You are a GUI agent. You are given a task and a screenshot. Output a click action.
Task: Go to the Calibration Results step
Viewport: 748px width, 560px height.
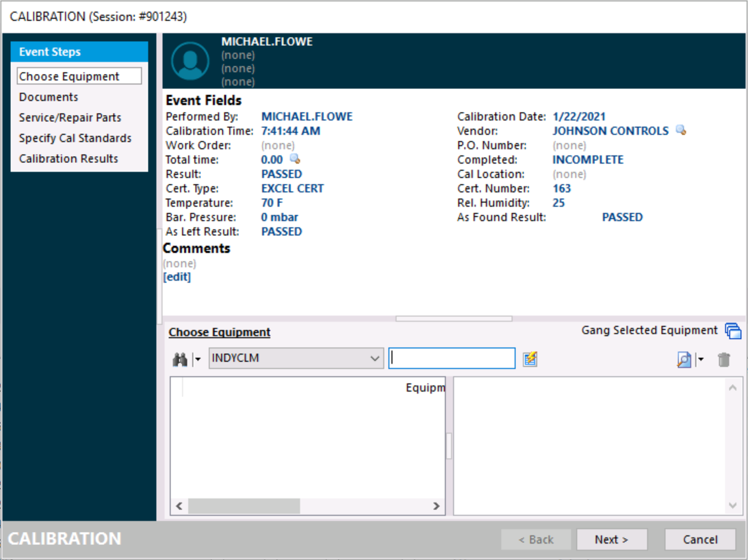[68, 159]
